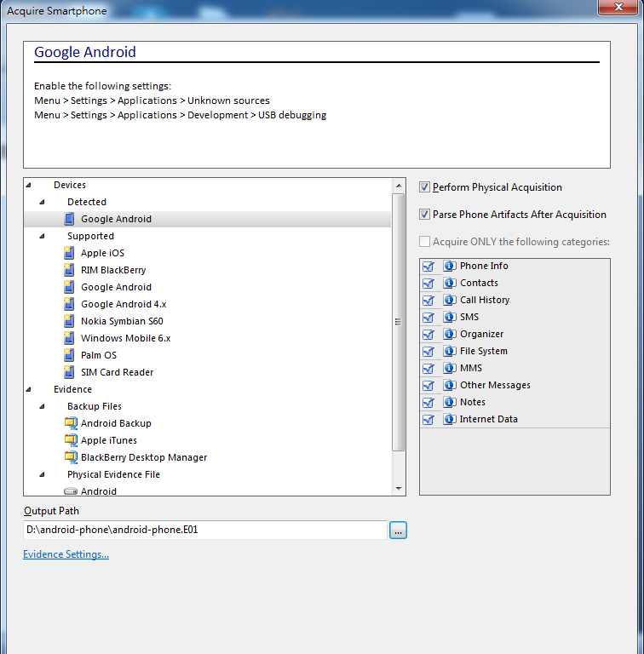Image resolution: width=644 pixels, height=654 pixels.
Task: Toggle Parse Phone Artifacts After Acquisition
Action: (424, 215)
